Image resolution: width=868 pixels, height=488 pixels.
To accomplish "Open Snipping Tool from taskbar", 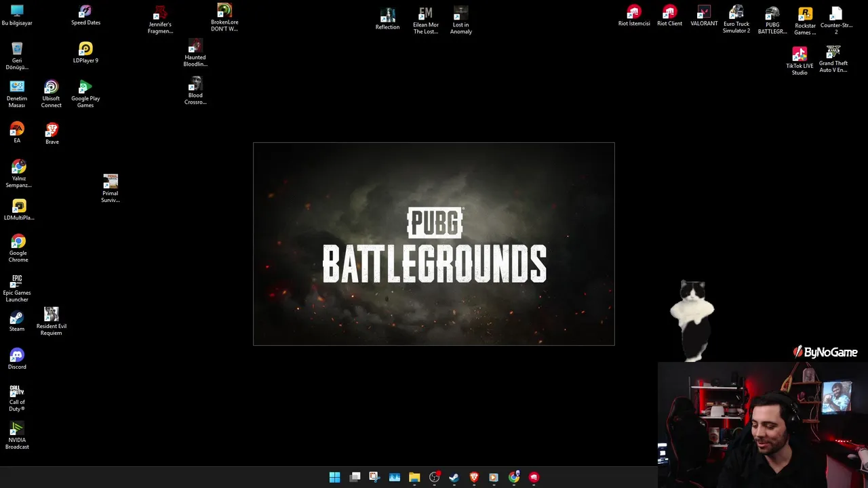I will (x=374, y=477).
